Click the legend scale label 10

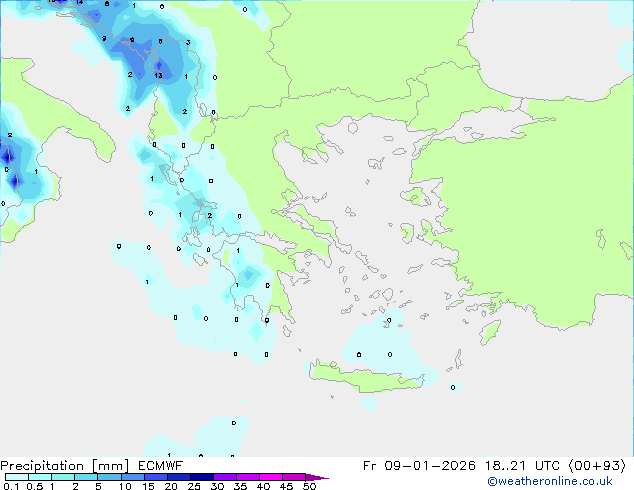tap(125, 486)
